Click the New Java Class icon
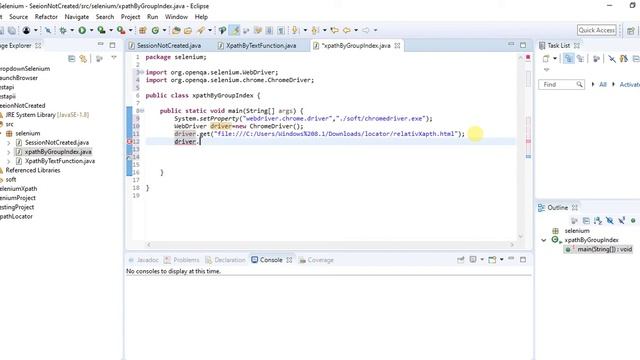The image size is (640, 360). (x=155, y=30)
